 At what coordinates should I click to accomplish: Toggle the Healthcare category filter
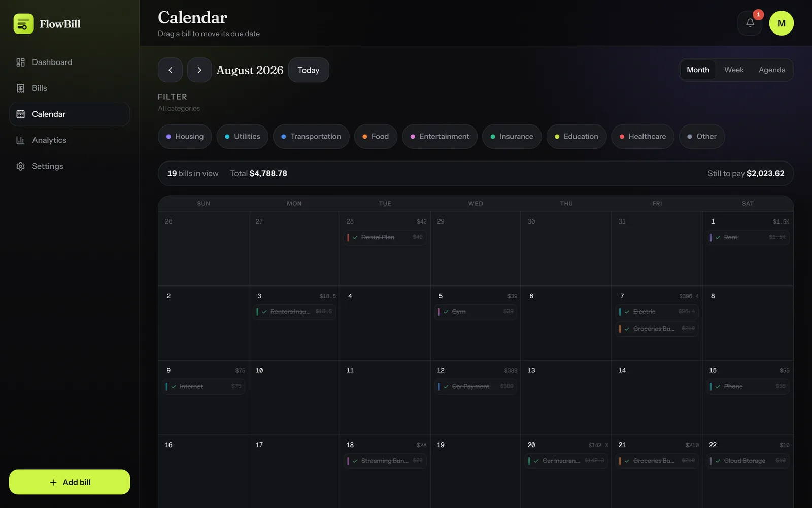642,137
